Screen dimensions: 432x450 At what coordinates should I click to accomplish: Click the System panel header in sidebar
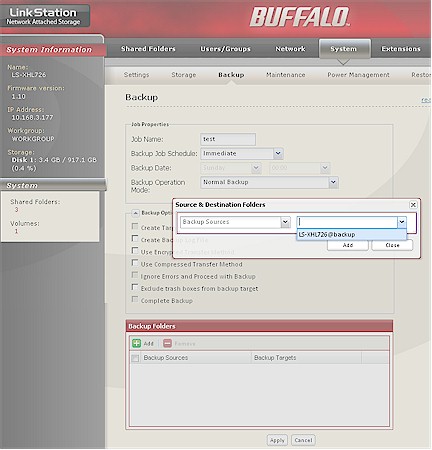[53, 185]
